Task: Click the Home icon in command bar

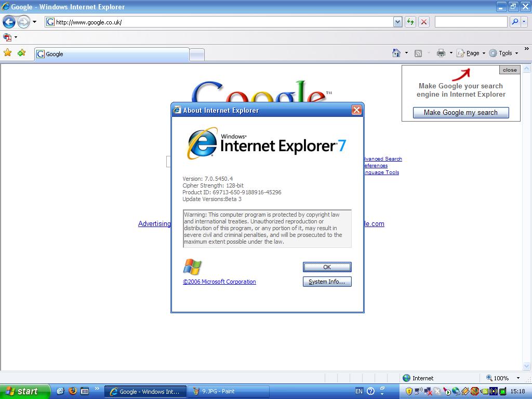Action: [396, 53]
